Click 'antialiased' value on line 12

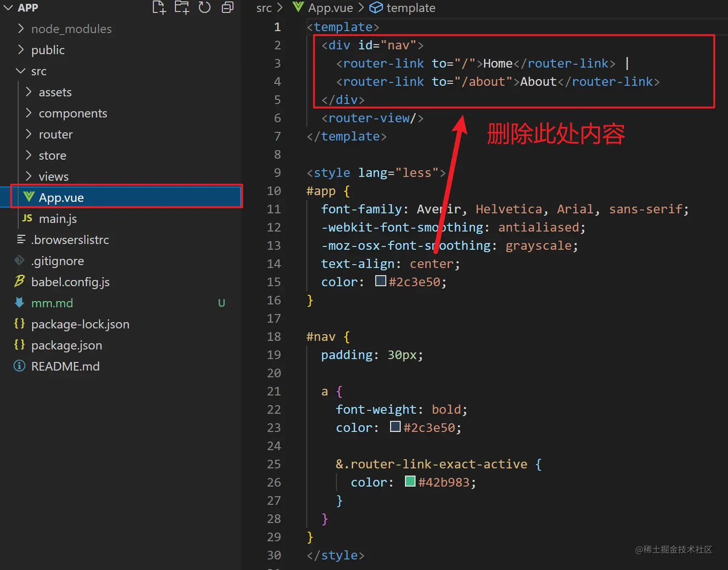(x=538, y=227)
